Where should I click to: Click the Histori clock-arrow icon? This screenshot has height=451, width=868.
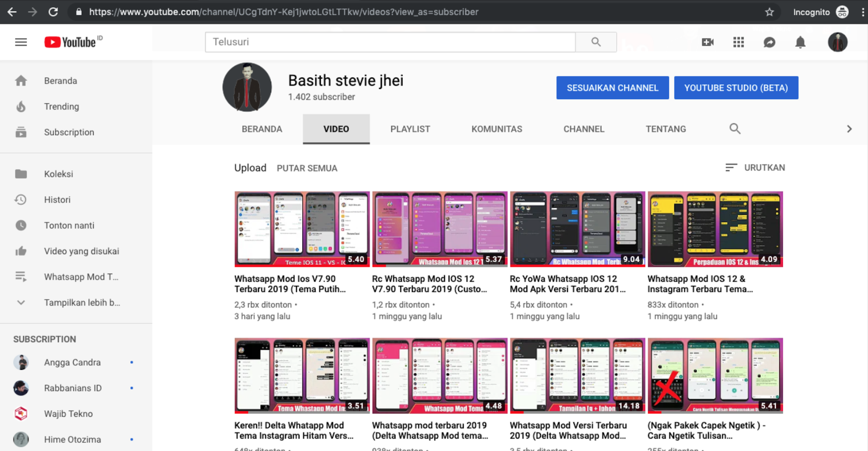[x=21, y=199]
